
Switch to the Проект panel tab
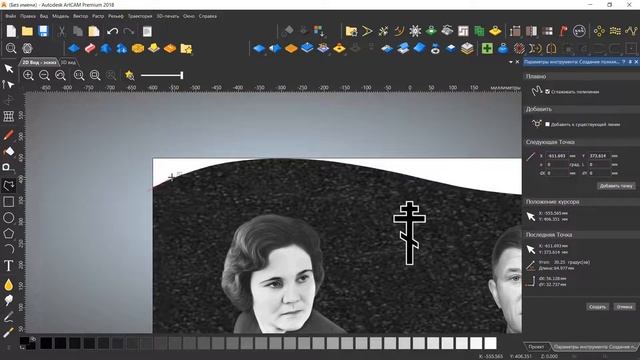click(536, 347)
